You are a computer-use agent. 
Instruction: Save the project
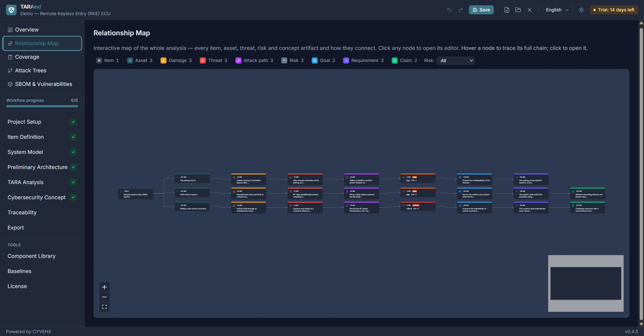[481, 10]
